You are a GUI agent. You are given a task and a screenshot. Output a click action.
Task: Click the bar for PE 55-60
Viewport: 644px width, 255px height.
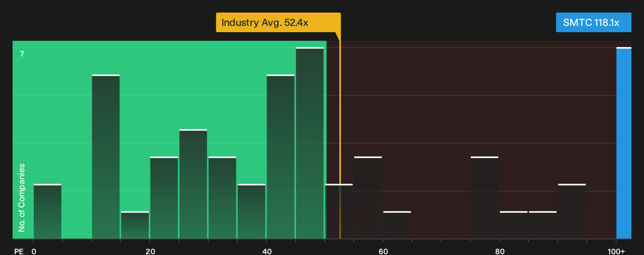tap(368, 198)
